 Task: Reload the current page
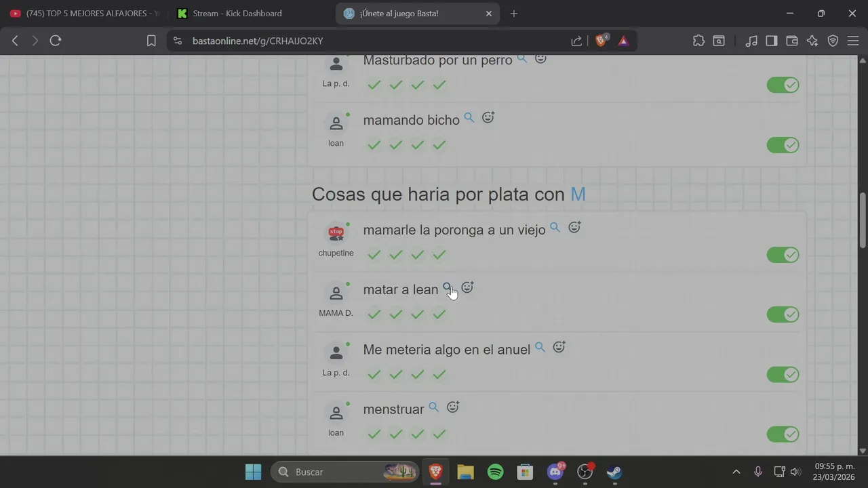coord(56,41)
